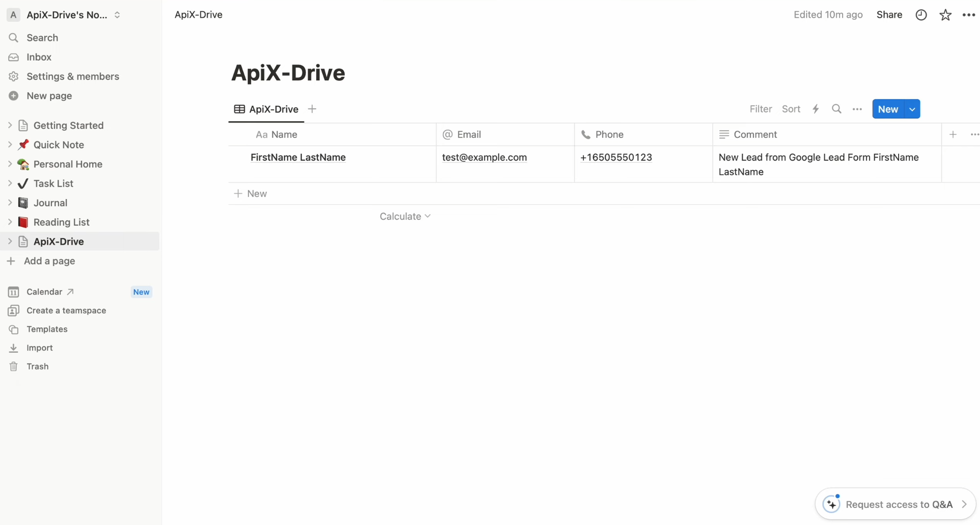The image size is (980, 525).
Task: Open page history with the clock icon
Action: [x=921, y=15]
